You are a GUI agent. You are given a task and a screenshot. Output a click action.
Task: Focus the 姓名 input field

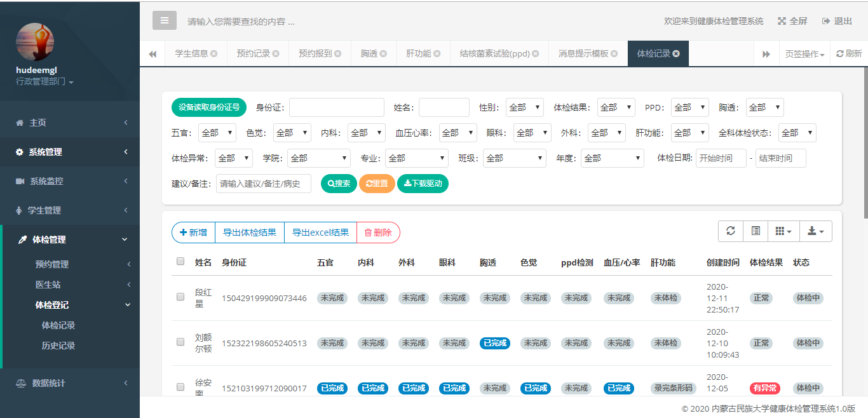click(444, 107)
